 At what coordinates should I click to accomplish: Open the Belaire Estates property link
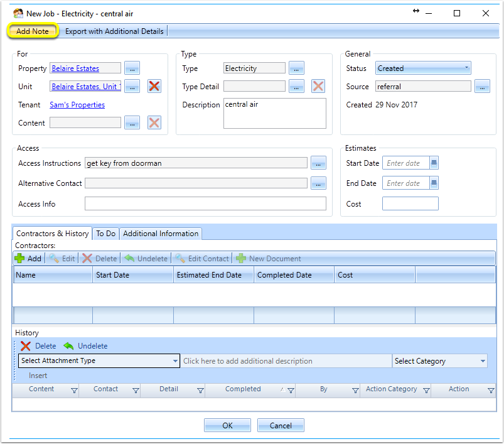click(x=75, y=68)
